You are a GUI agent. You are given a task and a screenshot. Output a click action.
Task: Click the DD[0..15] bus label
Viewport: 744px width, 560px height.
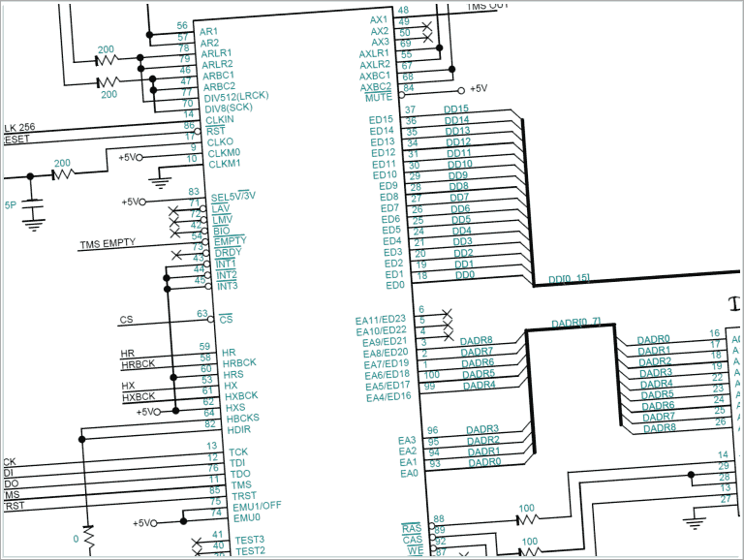[x=569, y=279]
